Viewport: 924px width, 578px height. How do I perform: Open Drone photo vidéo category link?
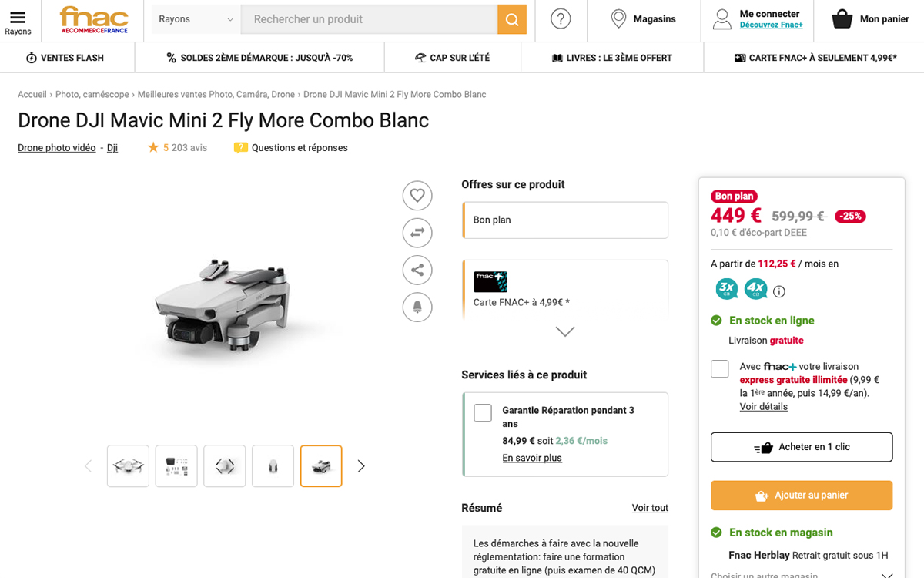(x=57, y=148)
